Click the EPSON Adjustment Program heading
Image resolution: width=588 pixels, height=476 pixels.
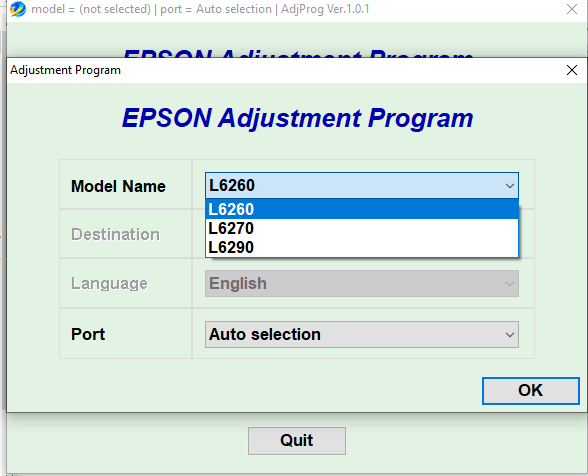coord(297,118)
